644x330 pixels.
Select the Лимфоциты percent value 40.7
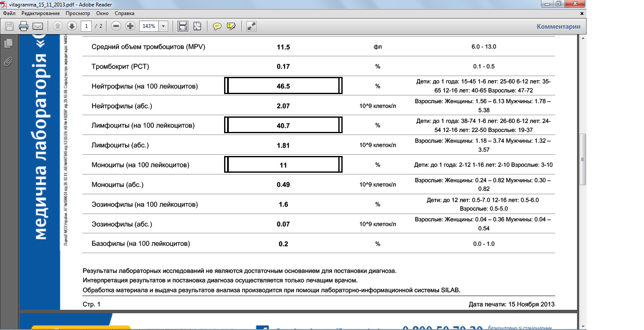283,125
